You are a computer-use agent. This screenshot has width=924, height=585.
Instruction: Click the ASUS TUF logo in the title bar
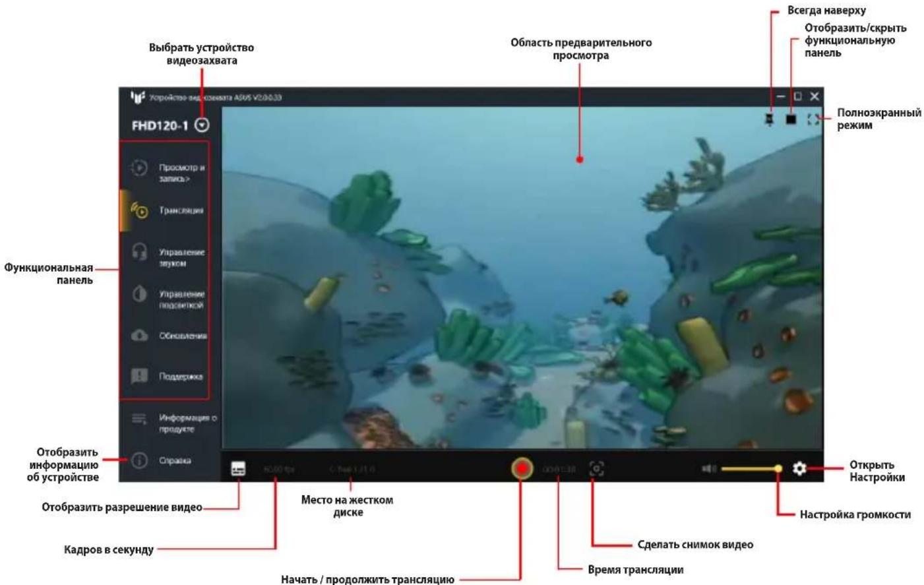click(x=137, y=97)
